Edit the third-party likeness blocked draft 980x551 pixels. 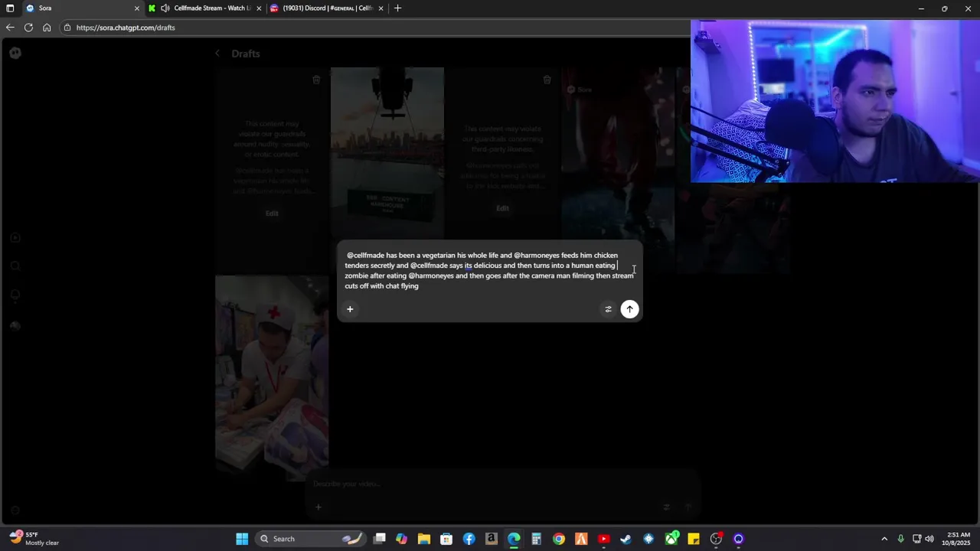(502, 208)
